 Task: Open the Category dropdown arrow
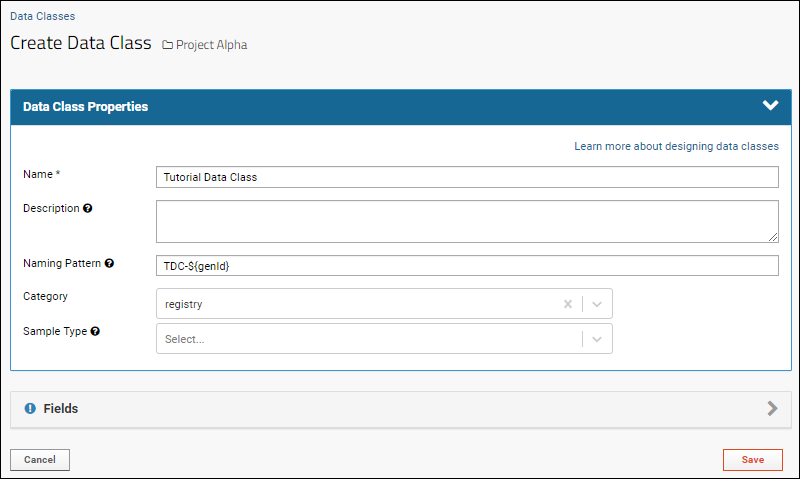coord(597,304)
